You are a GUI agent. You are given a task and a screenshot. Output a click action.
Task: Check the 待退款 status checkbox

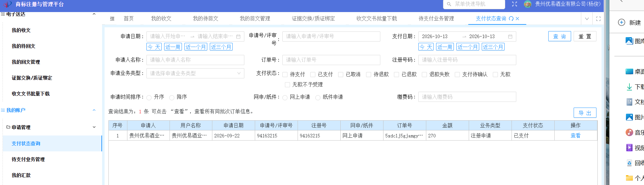tap(369, 75)
